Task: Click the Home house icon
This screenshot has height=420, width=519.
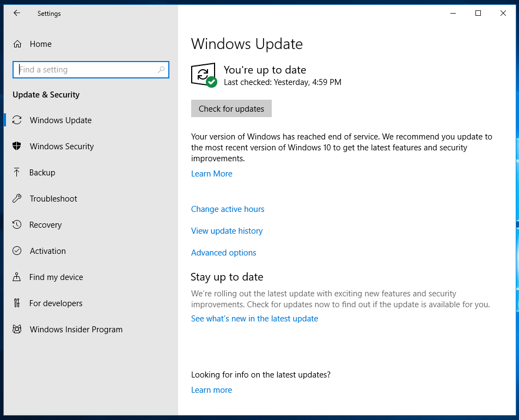Action: point(17,44)
